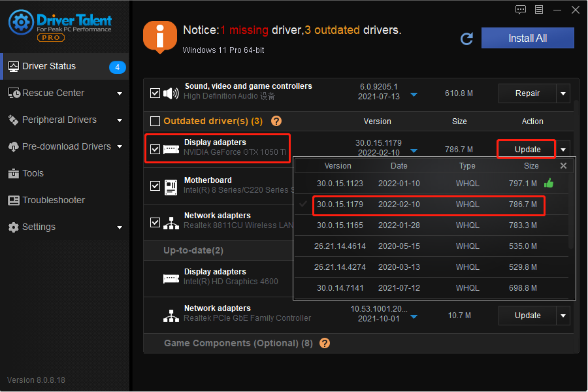Toggle the NVIDIA GeForce GTX 1050 Ti checkbox

pos(155,150)
